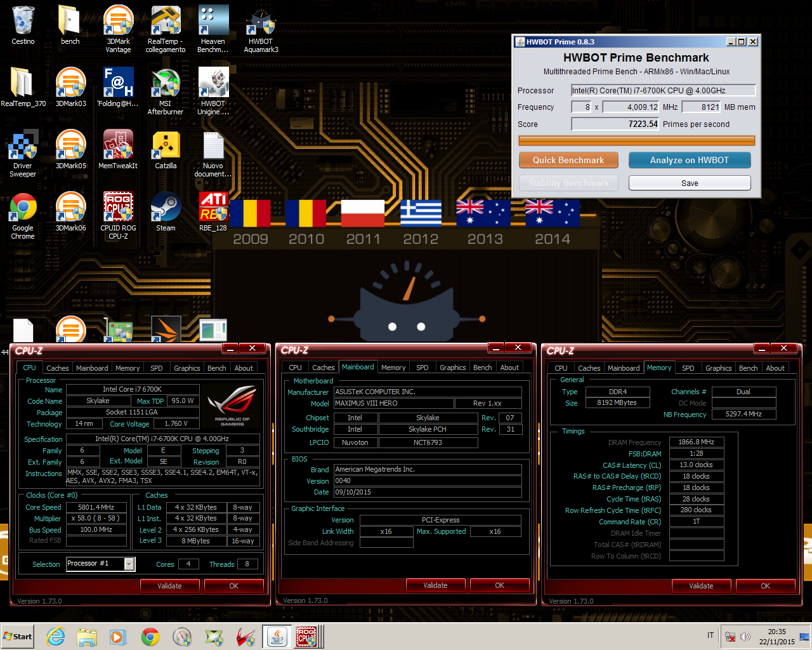Open MemTweakIt desktop shortcut
This screenshot has width=812, height=650.
tap(118, 150)
